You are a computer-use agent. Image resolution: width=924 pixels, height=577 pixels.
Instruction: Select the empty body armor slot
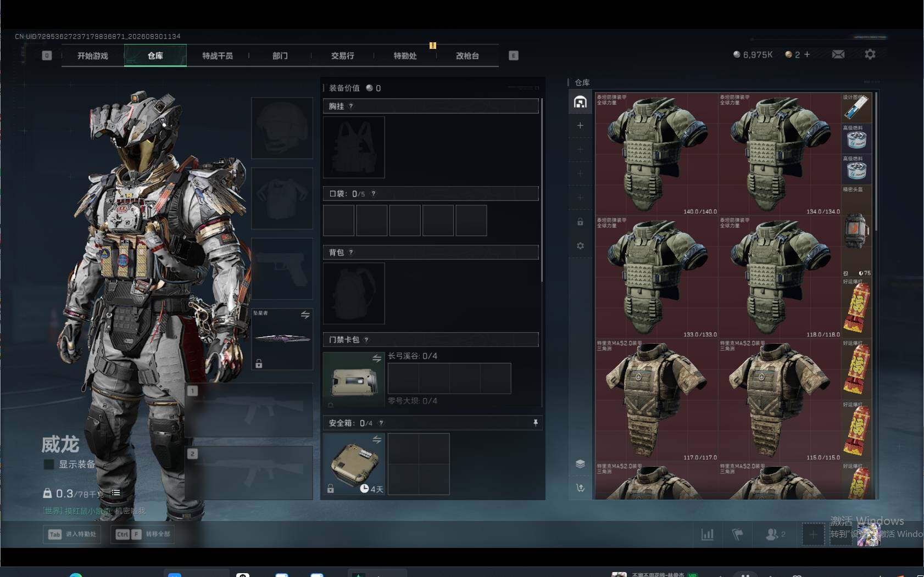point(282,199)
